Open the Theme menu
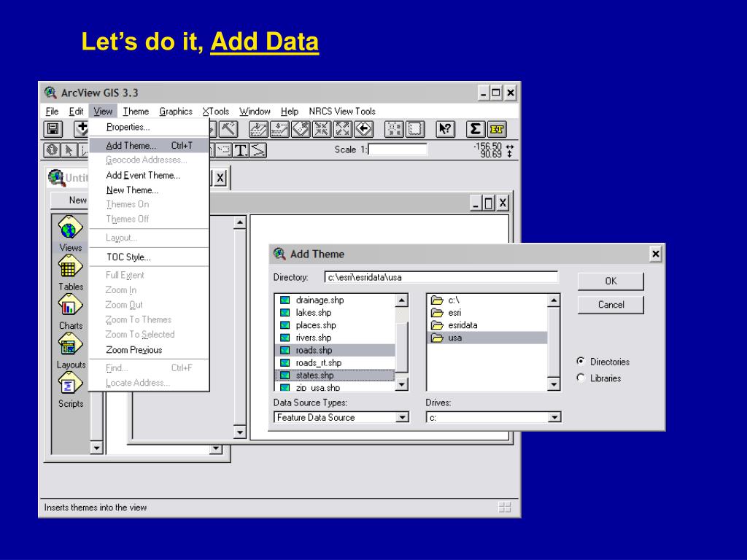 pos(136,111)
